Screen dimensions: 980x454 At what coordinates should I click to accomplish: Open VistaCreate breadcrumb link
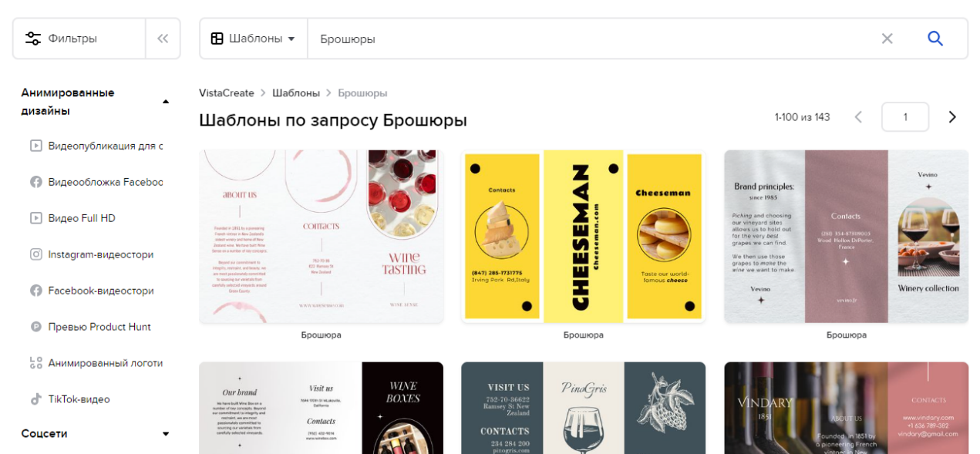tap(227, 93)
